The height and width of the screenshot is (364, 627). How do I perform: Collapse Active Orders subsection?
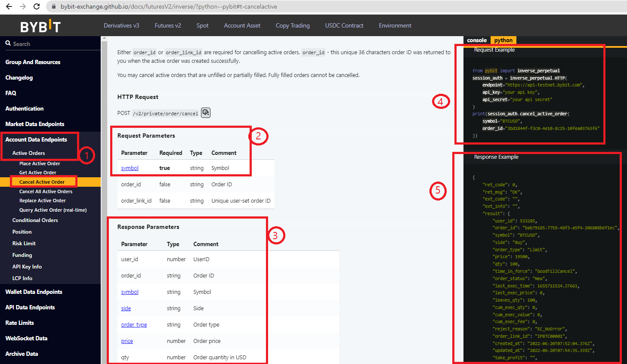pyautogui.click(x=28, y=153)
